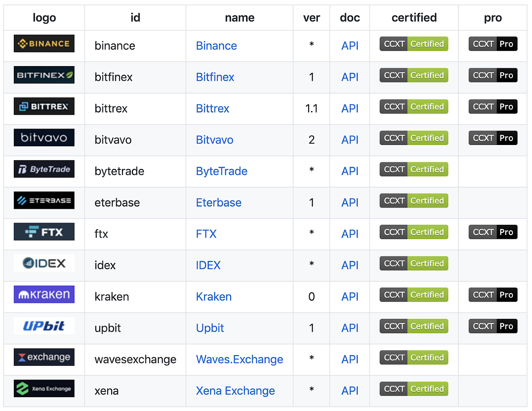
Task: Click the Xena Exchange logo
Action: click(x=44, y=388)
